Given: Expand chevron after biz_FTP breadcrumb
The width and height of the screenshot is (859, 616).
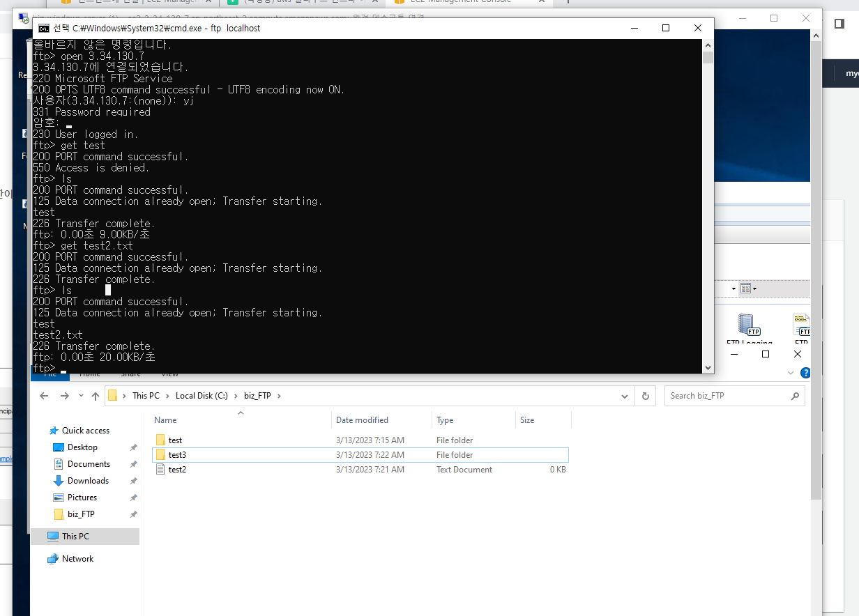Looking at the screenshot, I should point(279,396).
